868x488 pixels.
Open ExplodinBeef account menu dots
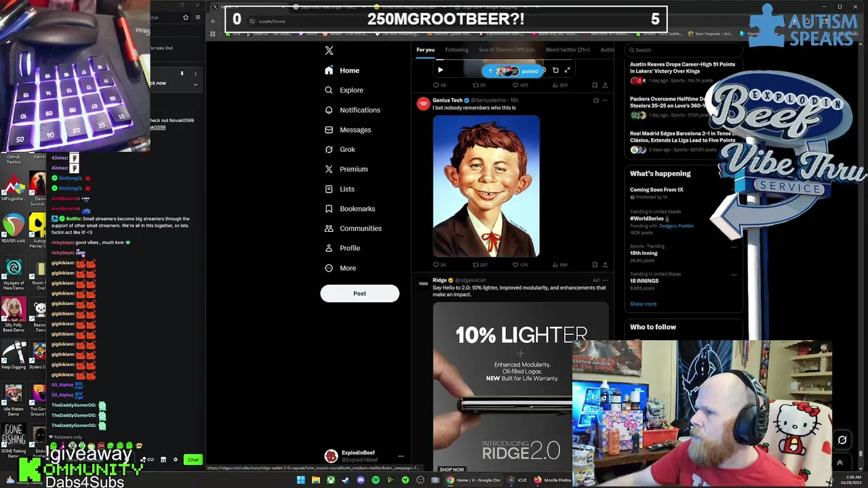(401, 456)
